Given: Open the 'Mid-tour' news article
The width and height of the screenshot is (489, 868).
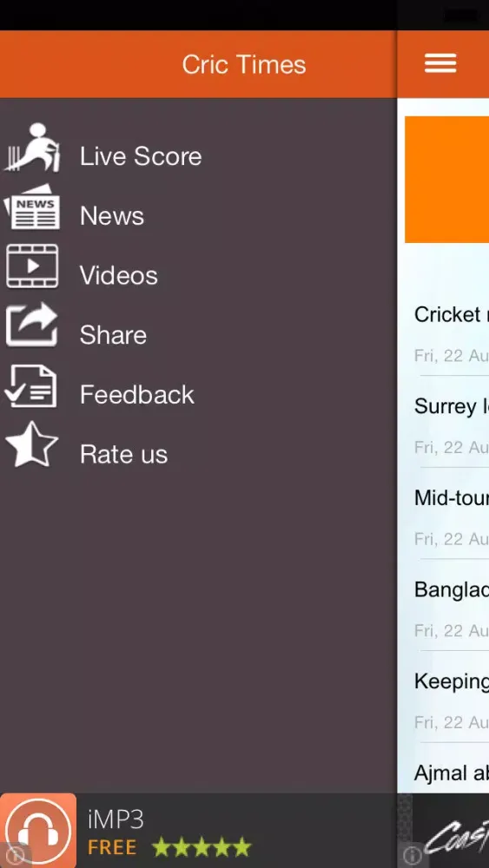Looking at the screenshot, I should (452, 497).
